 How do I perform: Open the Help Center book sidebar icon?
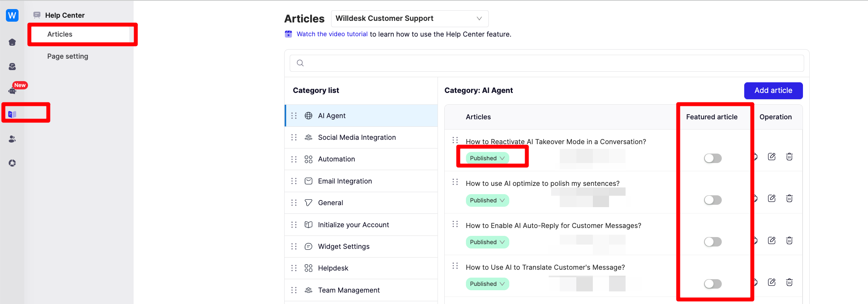point(12,114)
